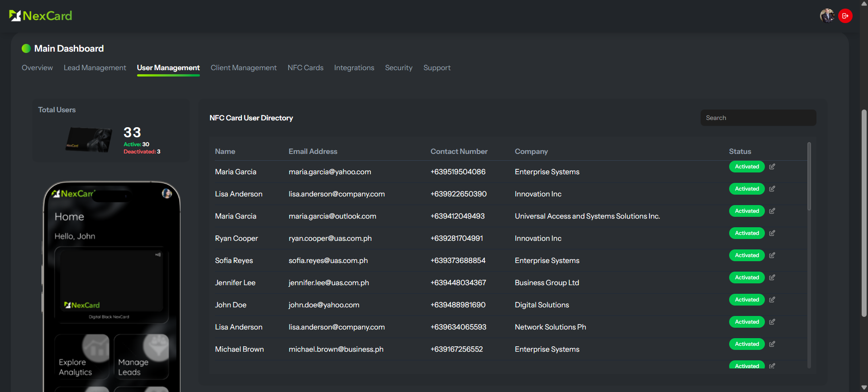Click the Contact Number column header
This screenshot has width=868, height=392.
[x=459, y=151]
